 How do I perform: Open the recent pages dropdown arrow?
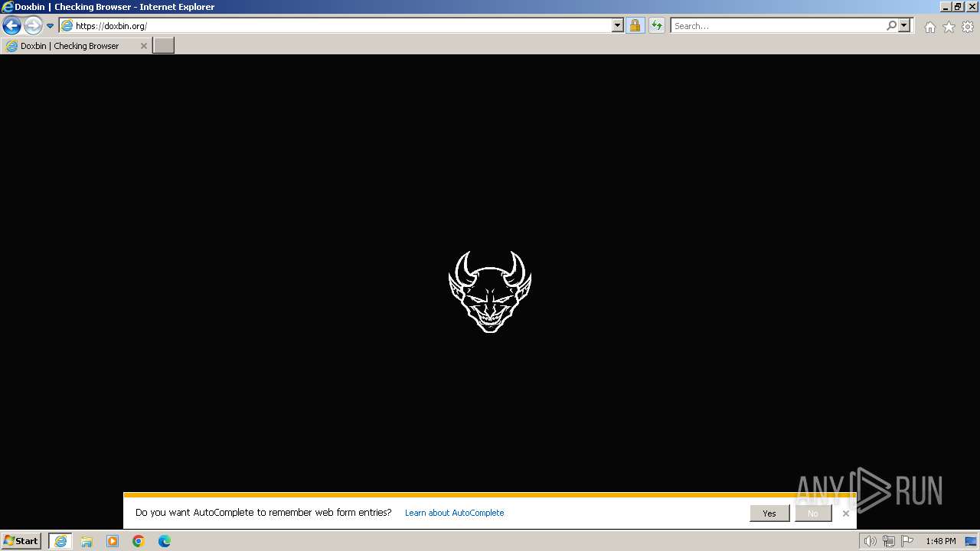[x=51, y=26]
